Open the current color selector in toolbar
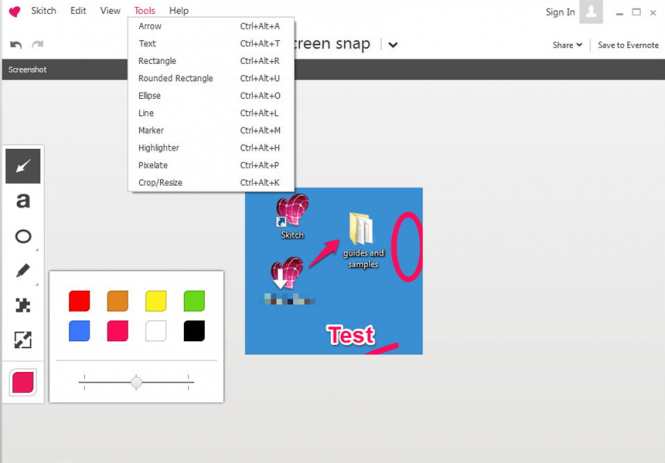The width and height of the screenshot is (665, 463). click(23, 382)
